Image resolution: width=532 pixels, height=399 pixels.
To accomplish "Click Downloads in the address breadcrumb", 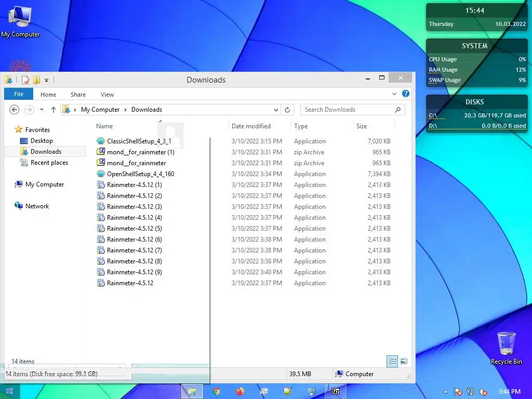I will [x=147, y=110].
